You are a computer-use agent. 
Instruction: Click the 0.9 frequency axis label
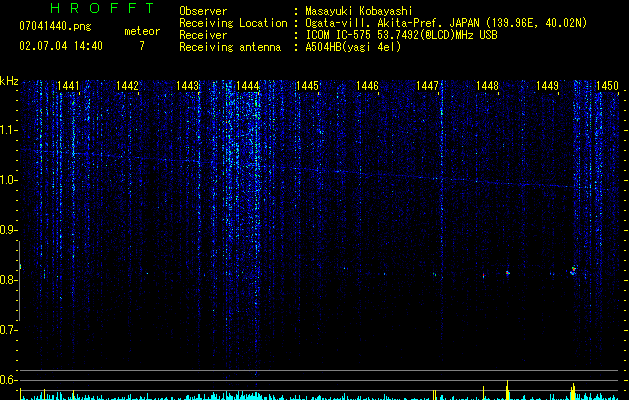coord(8,230)
